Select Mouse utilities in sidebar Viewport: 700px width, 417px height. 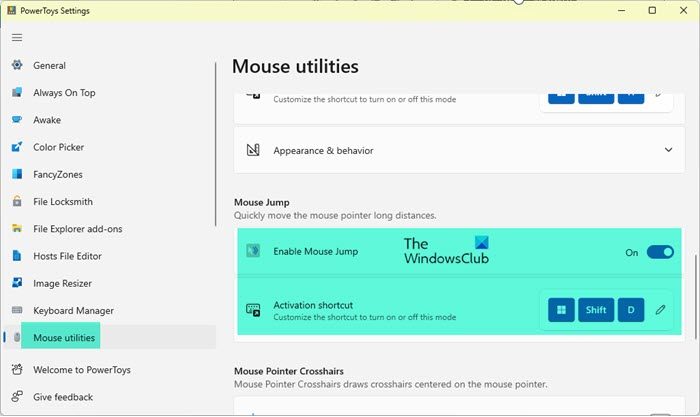coord(64,338)
